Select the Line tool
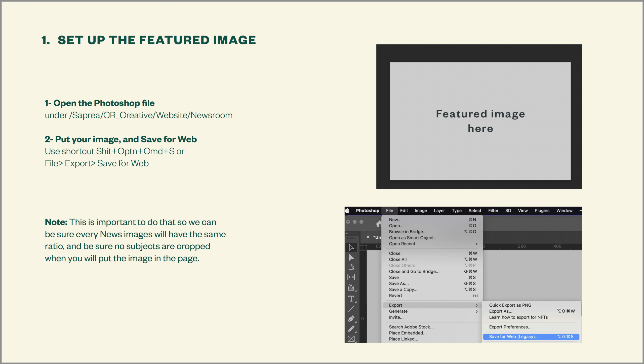This screenshot has height=364, width=644. pyautogui.click(x=351, y=309)
